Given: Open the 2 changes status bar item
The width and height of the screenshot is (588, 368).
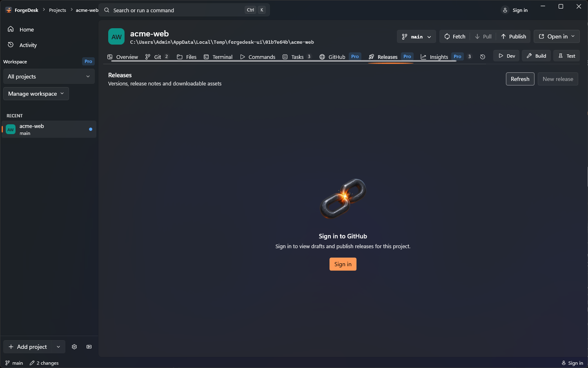Looking at the screenshot, I should (44, 363).
